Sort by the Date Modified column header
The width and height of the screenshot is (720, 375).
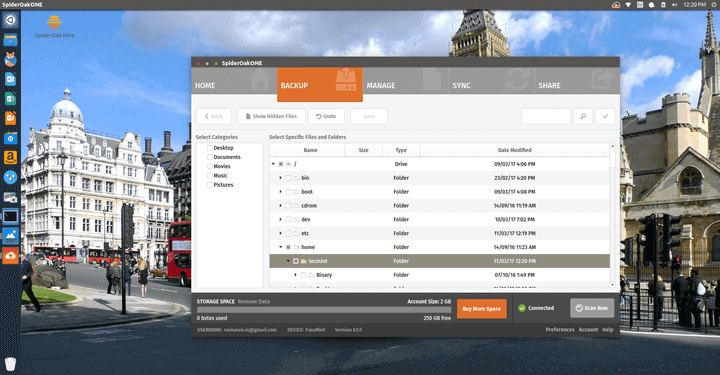click(514, 150)
